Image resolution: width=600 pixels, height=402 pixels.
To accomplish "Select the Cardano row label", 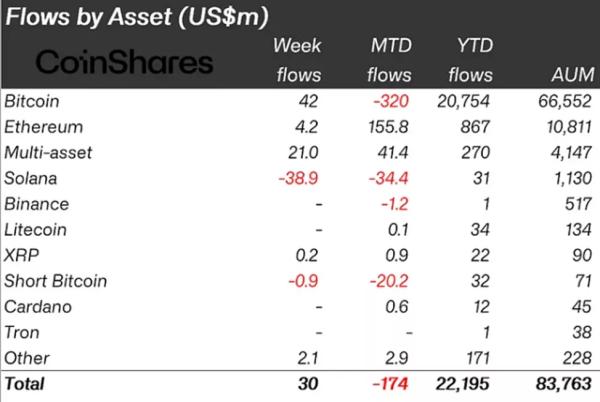I will click(x=38, y=307).
